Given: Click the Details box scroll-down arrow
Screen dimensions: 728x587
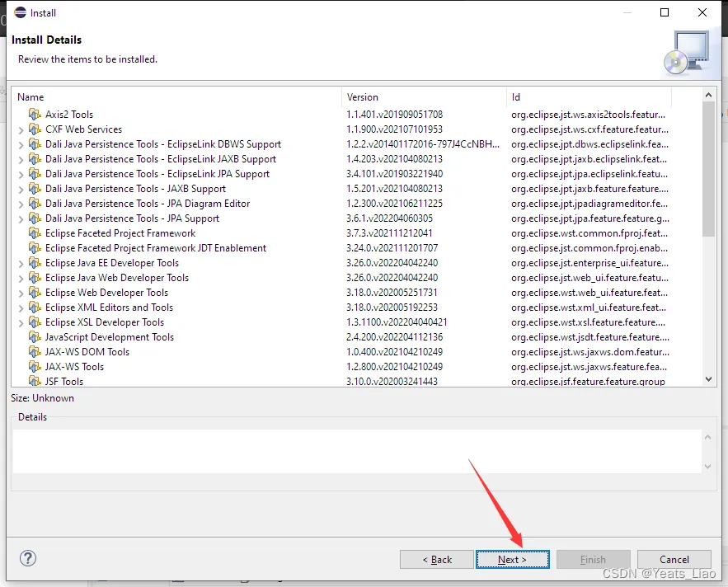Looking at the screenshot, I should pyautogui.click(x=707, y=467).
